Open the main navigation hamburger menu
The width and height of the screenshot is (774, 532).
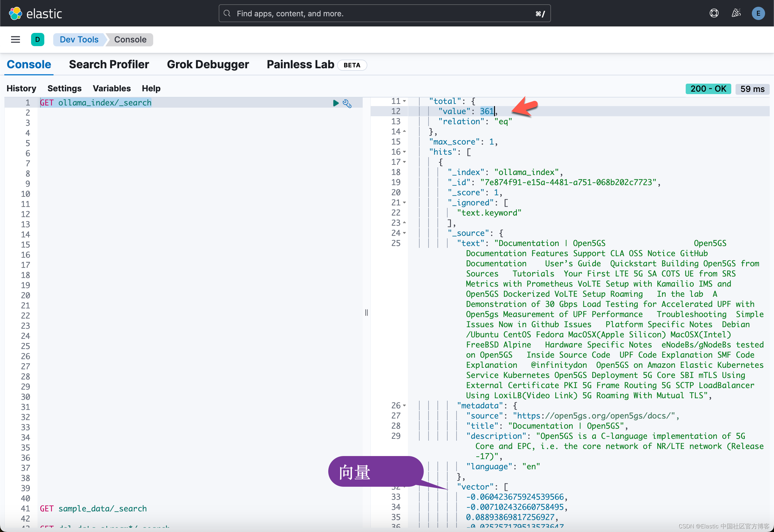15,39
